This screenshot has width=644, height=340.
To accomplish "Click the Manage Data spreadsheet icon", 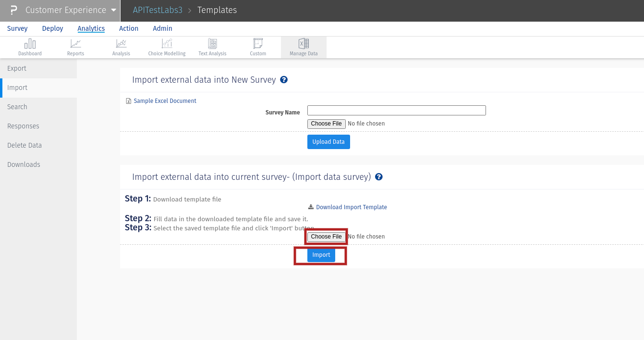I will click(x=304, y=44).
